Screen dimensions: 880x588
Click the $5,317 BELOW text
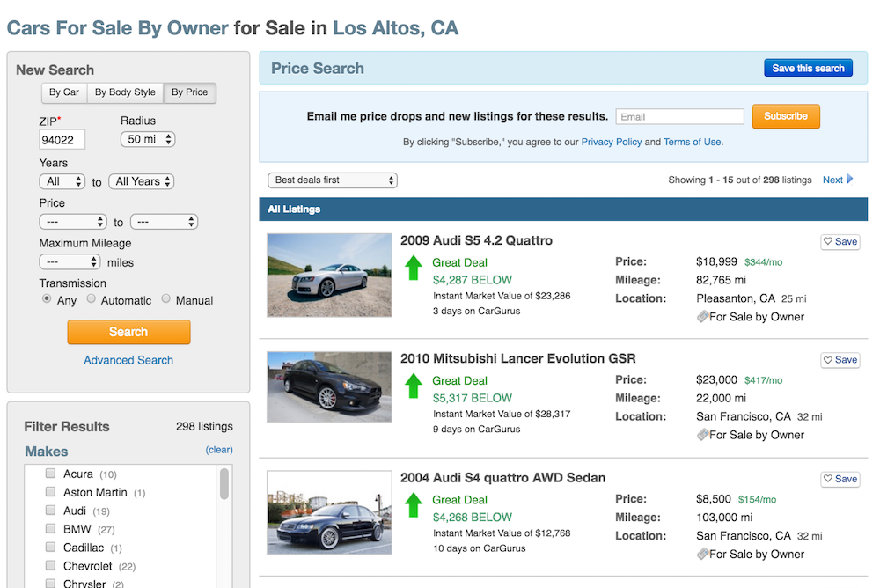click(x=473, y=398)
